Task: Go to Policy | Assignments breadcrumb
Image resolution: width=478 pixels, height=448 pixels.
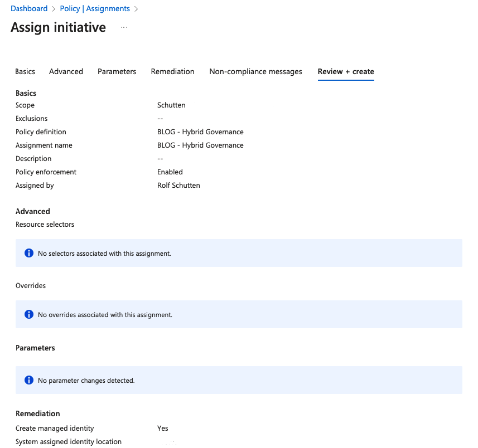Action: [x=95, y=9]
